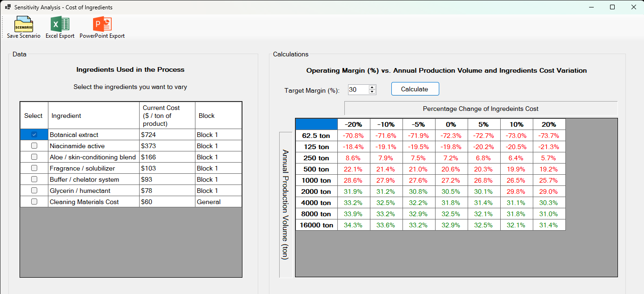Select the $373 cost cell
The image size is (644, 294).
point(167,146)
